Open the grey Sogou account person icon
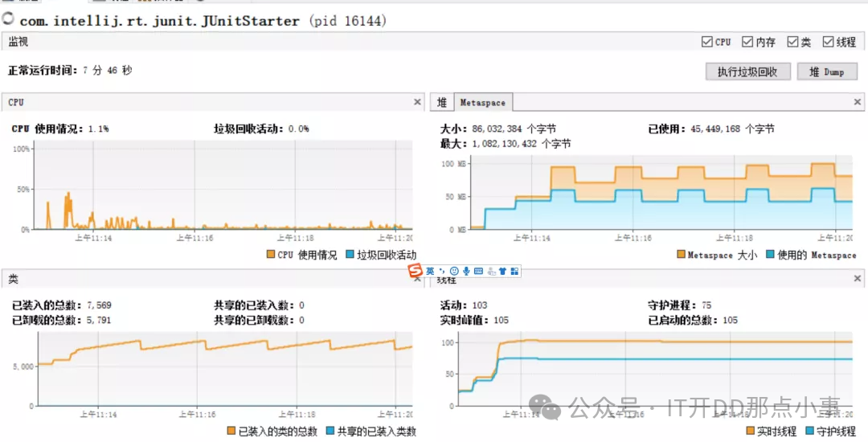This screenshot has width=868, height=442. [491, 272]
